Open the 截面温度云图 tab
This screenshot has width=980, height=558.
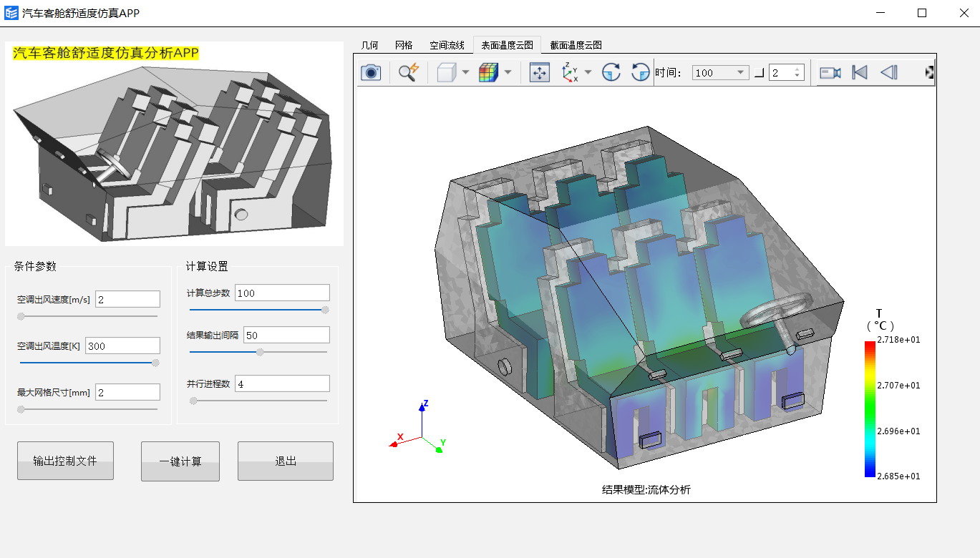[x=576, y=45]
